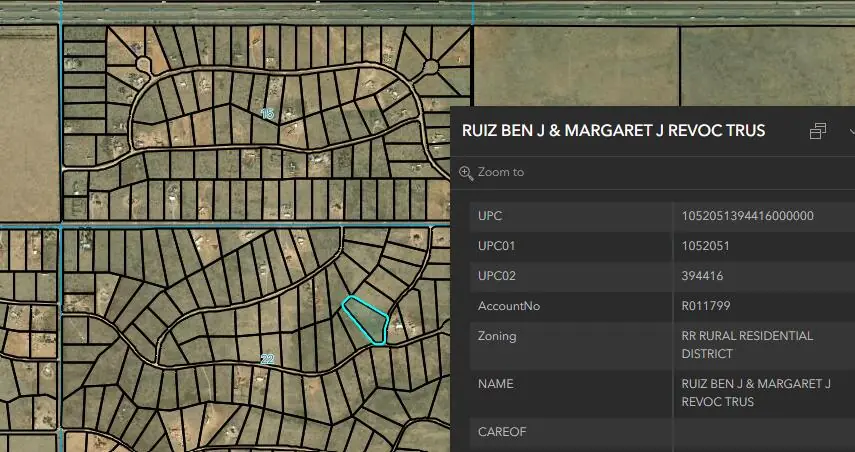This screenshot has height=452, width=855.
Task: Collapse the popup using the chevron
Action: pyautogui.click(x=852, y=131)
